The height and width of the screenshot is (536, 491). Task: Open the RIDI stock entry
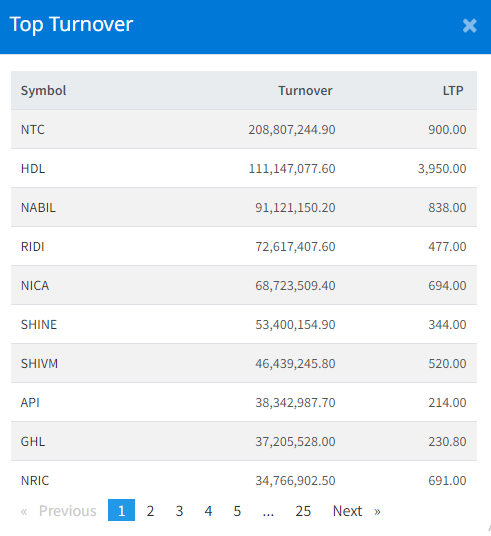[x=244, y=246]
